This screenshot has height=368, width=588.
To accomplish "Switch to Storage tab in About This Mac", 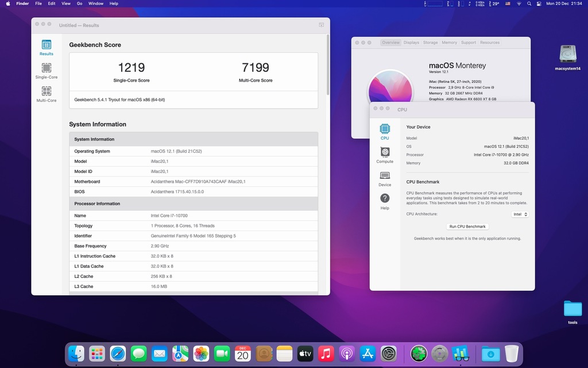I will pyautogui.click(x=431, y=43).
